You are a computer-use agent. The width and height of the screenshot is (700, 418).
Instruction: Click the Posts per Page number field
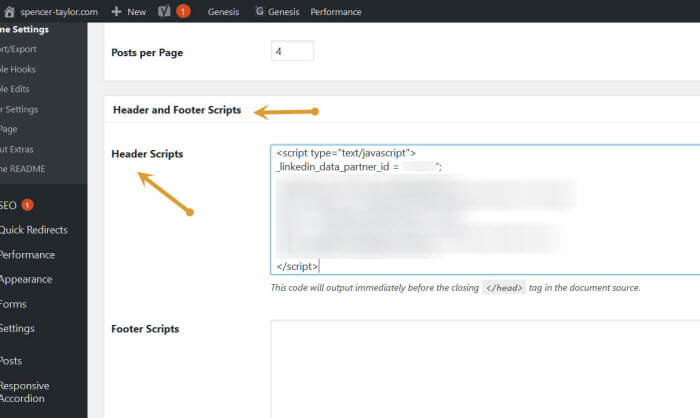click(x=292, y=51)
